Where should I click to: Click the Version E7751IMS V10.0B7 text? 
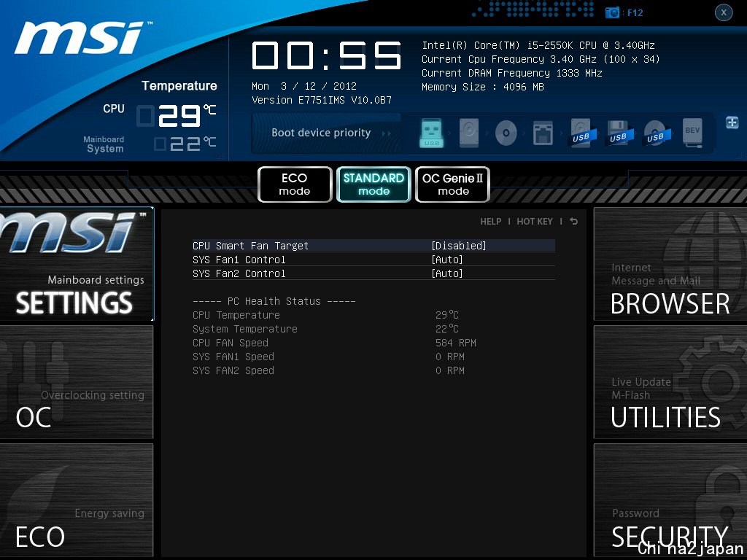tap(322, 100)
